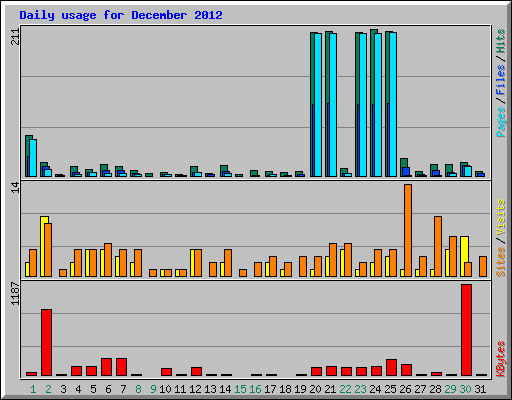The width and height of the screenshot is (512, 400).
Task: Select the cyan pages bar for day 23
Action: (363, 105)
